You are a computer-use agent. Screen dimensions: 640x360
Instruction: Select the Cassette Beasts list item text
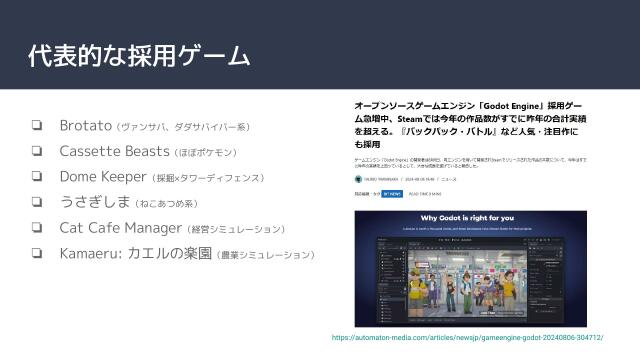click(x=148, y=151)
